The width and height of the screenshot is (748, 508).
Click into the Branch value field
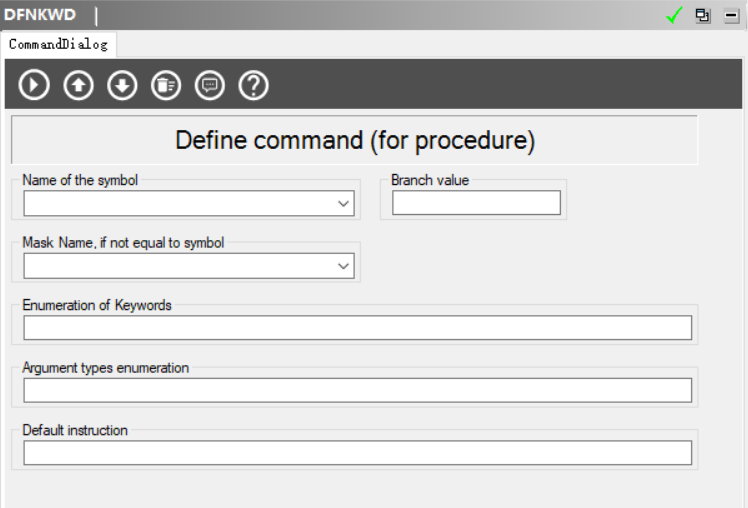(x=476, y=203)
